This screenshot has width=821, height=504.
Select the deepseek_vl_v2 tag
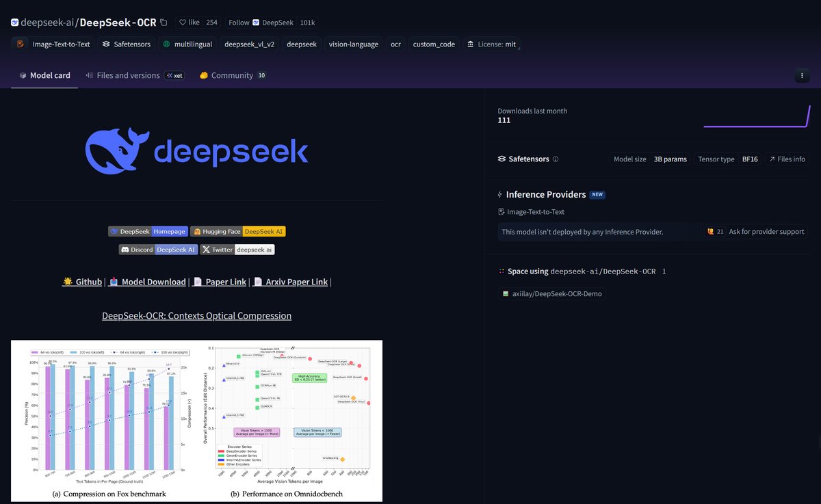pos(248,44)
